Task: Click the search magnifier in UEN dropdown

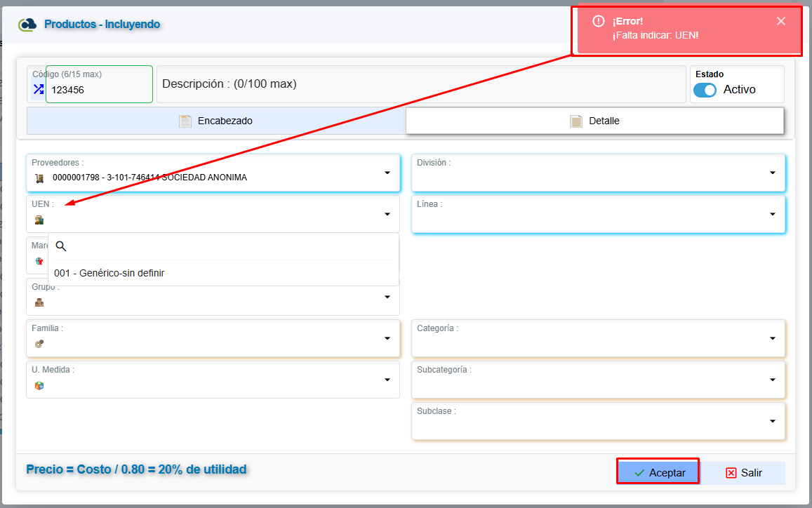Action: pyautogui.click(x=61, y=246)
